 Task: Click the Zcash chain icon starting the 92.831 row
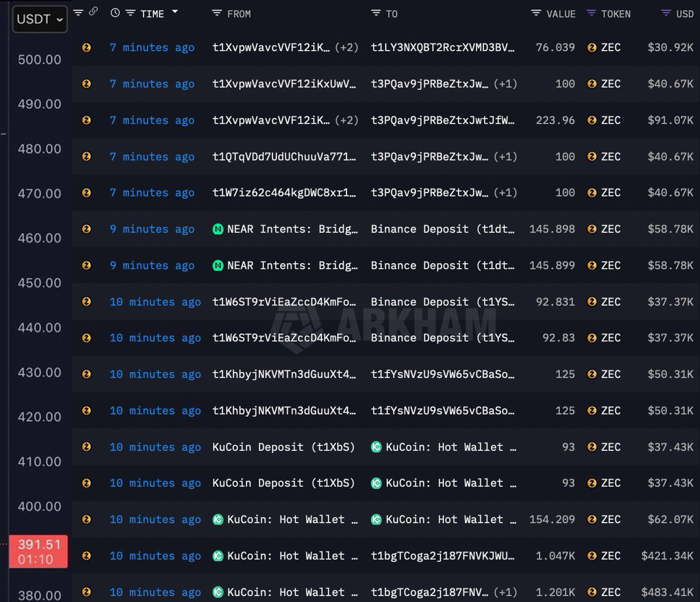pyautogui.click(x=86, y=302)
